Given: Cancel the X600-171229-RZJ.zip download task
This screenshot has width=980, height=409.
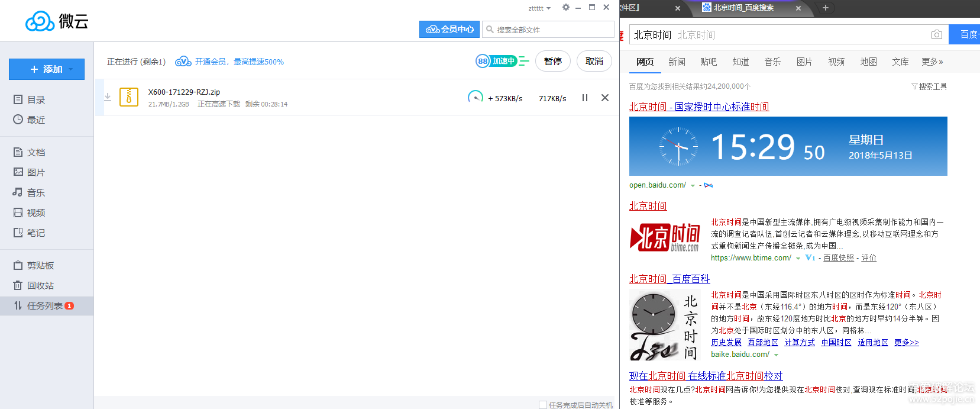Looking at the screenshot, I should [x=605, y=98].
